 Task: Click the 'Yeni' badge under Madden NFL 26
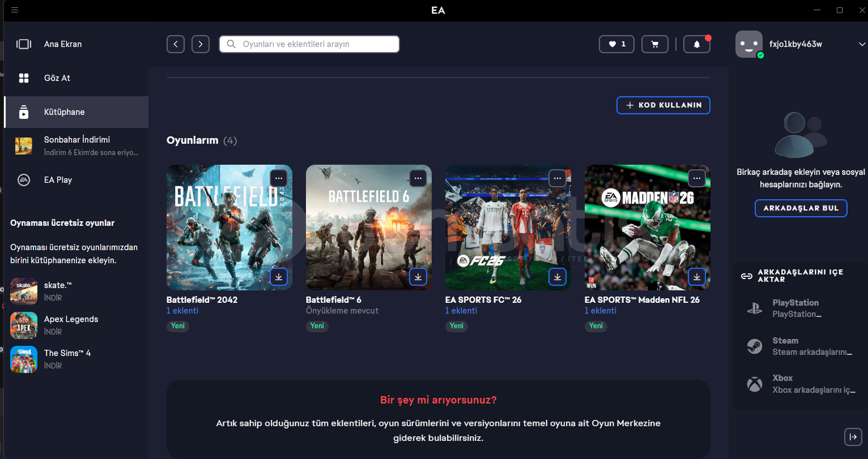596,326
